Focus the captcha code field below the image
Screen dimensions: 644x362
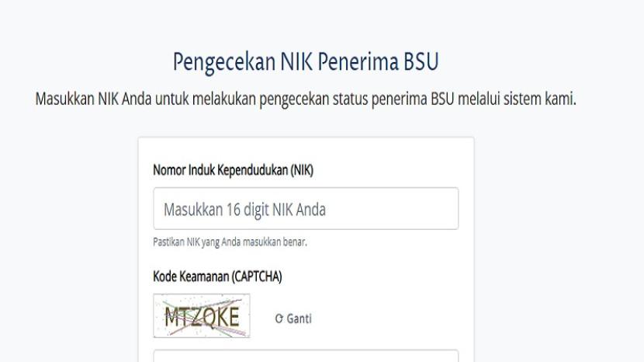(306, 357)
